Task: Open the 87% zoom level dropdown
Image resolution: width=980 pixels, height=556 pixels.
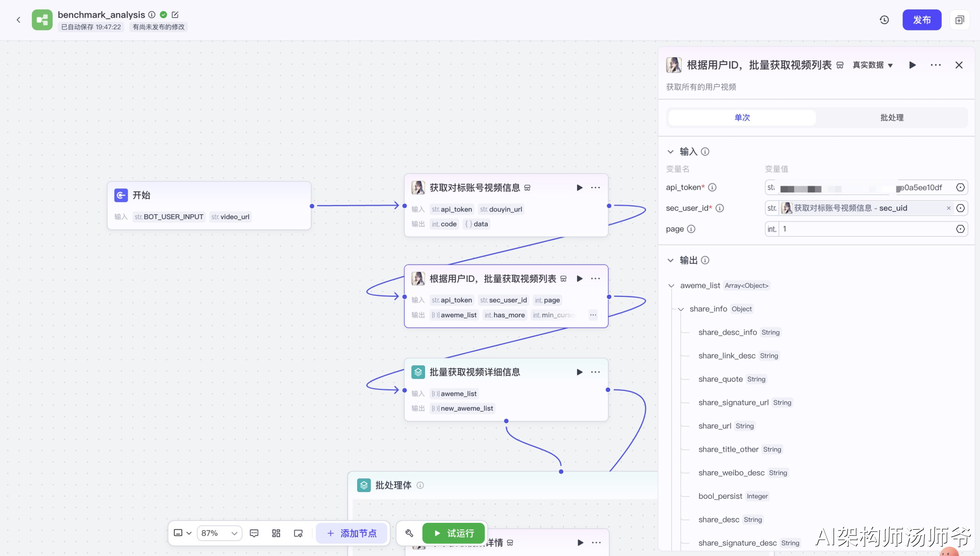Action: (x=219, y=533)
